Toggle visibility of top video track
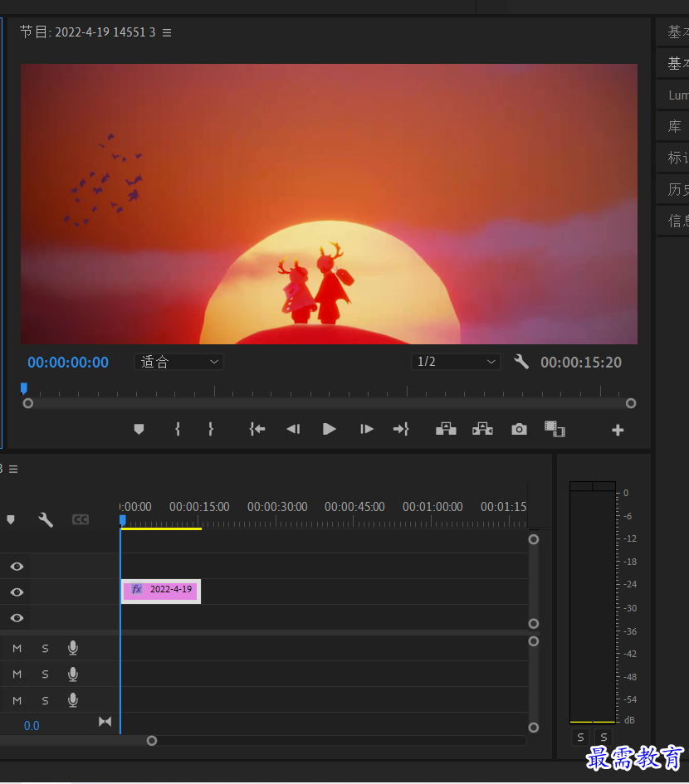The width and height of the screenshot is (689, 784). pos(17,566)
